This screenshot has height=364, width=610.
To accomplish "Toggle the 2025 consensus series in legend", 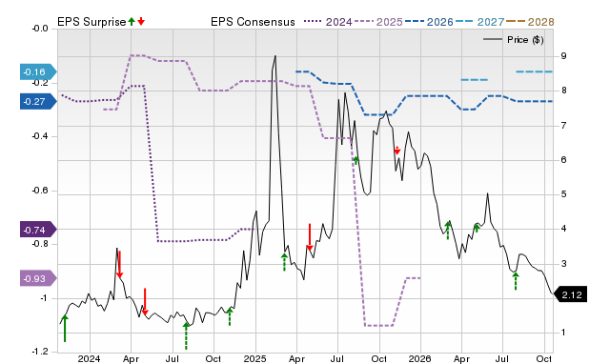I will [x=377, y=22].
